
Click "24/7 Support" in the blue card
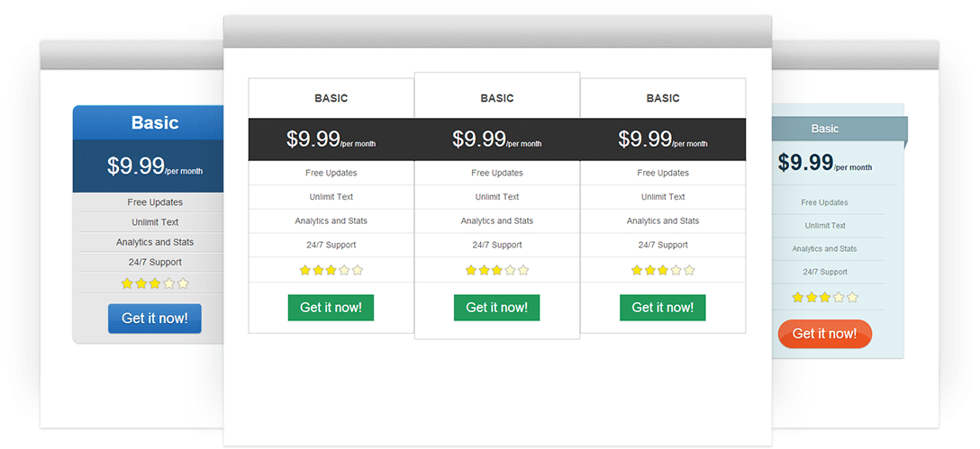pos(155,262)
